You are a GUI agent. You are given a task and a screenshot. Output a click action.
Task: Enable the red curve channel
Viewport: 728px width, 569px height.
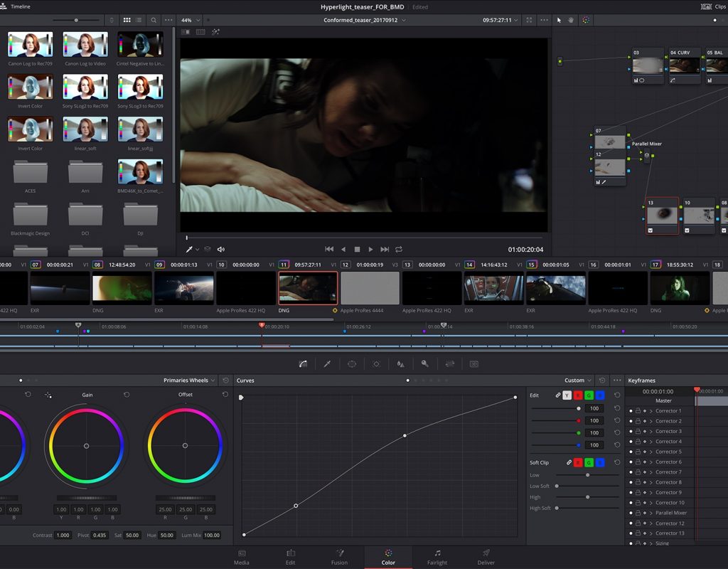pos(578,395)
